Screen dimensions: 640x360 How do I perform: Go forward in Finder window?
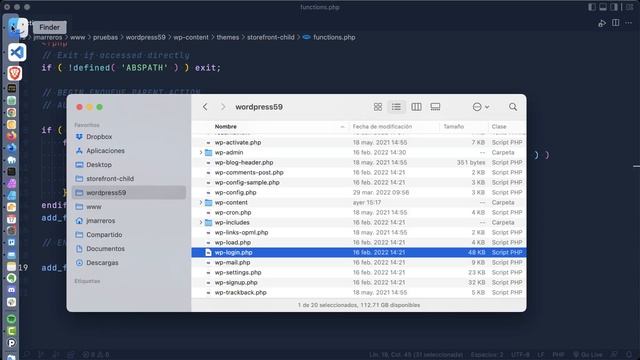coord(223,107)
